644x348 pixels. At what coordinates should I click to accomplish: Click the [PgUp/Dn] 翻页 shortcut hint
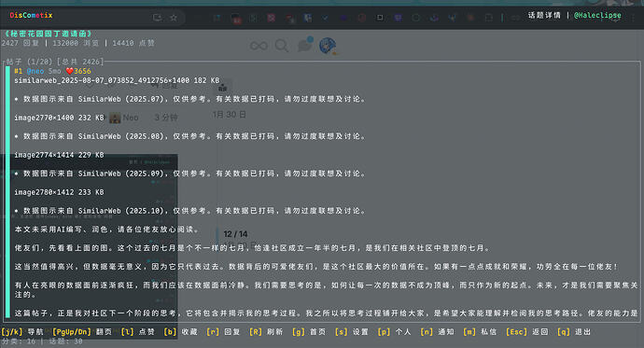(x=82, y=331)
